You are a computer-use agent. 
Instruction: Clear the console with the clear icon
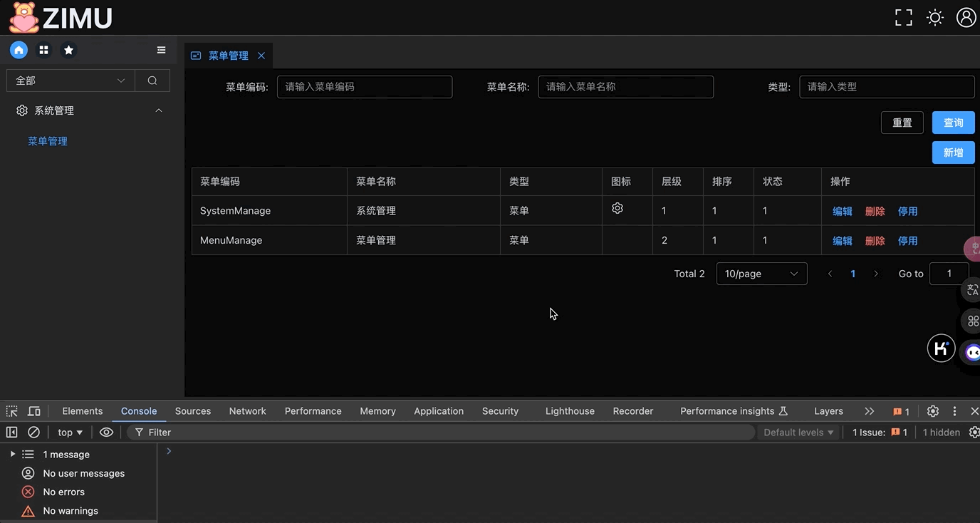33,433
